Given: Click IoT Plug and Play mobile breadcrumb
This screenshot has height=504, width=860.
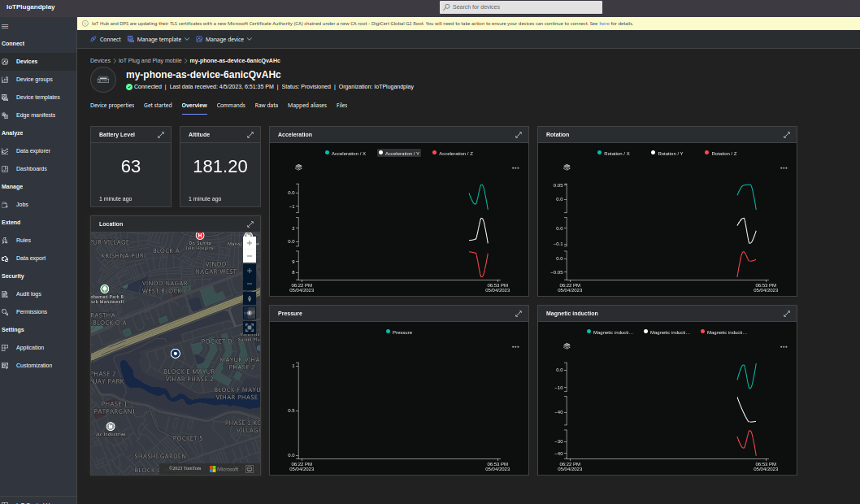Looking at the screenshot, I should 150,60.
